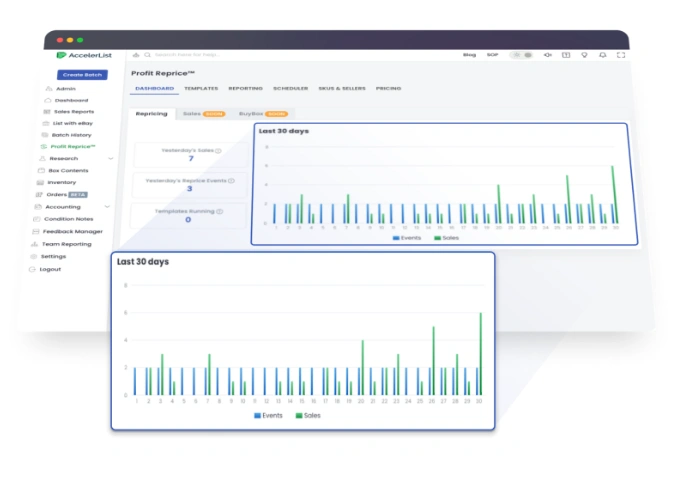Click Yesterday's Sales value 7

click(x=191, y=159)
